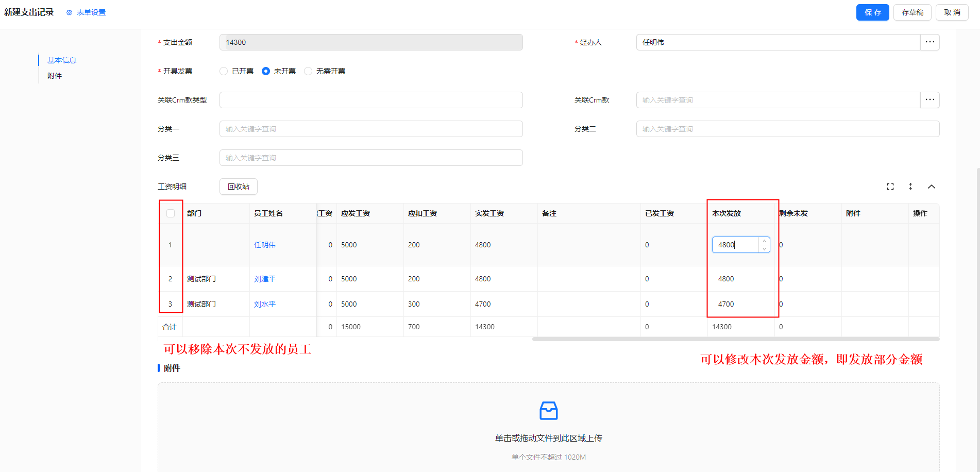Toggle select-all checkbox in table header

[x=171, y=213]
